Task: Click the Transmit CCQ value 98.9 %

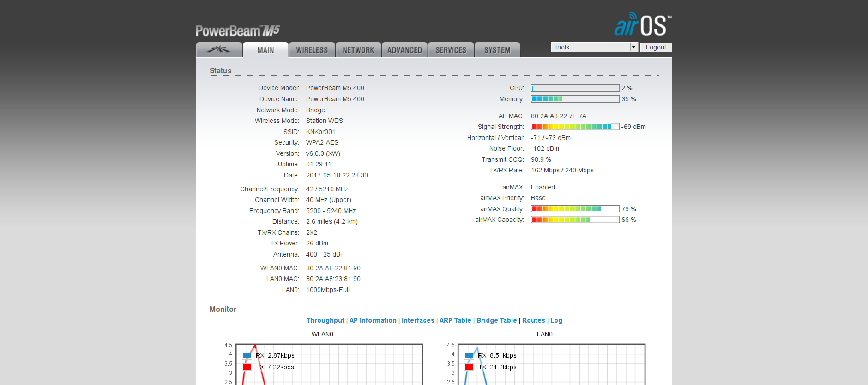Action: 541,159
